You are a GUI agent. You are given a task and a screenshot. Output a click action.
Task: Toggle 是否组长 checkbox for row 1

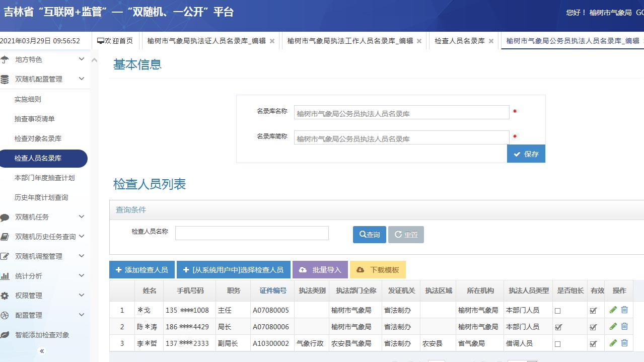point(557,311)
